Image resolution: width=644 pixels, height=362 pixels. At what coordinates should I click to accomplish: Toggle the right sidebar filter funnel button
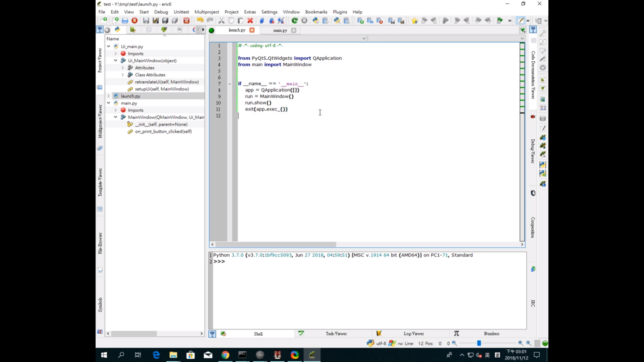[533, 29]
